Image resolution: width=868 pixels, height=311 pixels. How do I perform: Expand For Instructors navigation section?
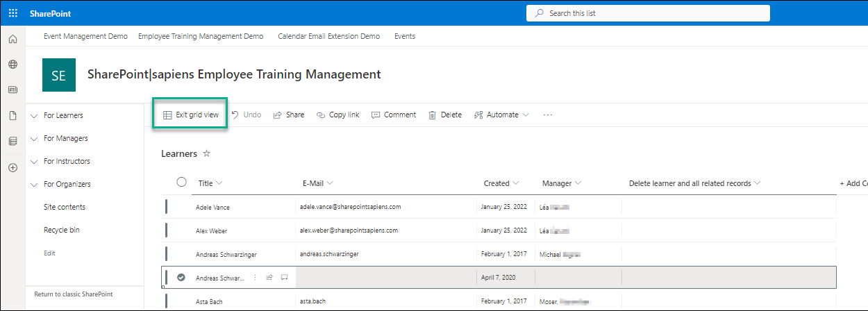(x=34, y=161)
